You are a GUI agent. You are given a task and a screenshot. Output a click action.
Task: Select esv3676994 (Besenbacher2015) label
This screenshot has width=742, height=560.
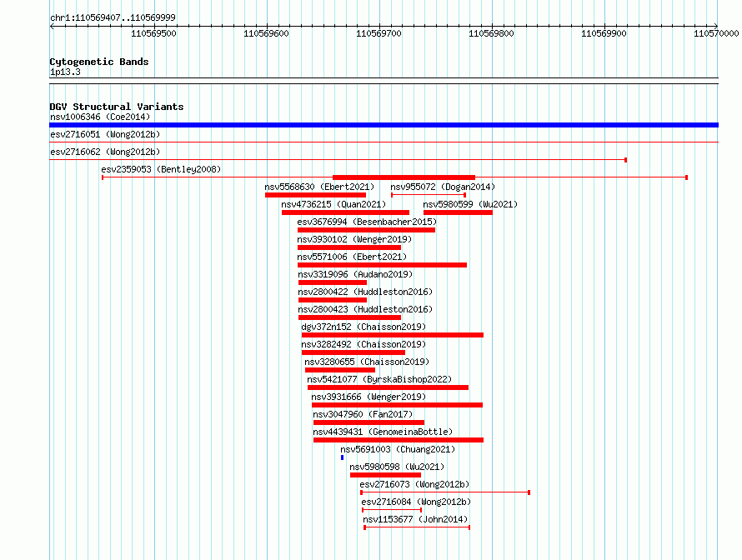pyautogui.click(x=367, y=222)
